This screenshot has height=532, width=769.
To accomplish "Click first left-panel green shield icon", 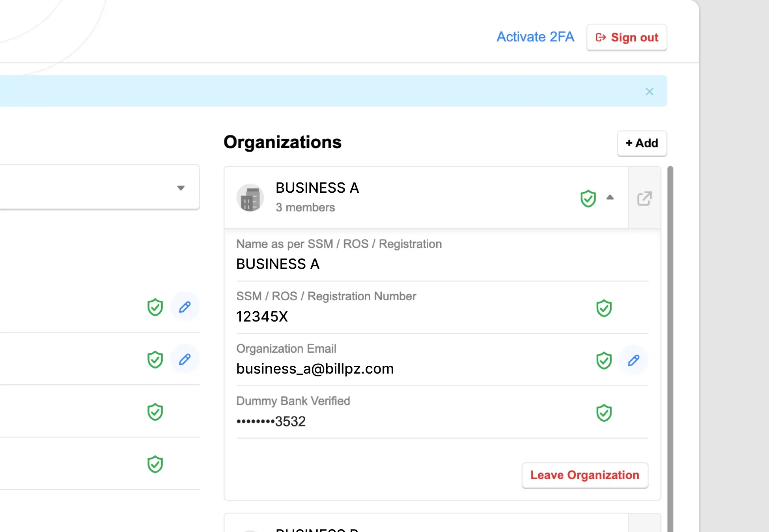I will point(155,307).
